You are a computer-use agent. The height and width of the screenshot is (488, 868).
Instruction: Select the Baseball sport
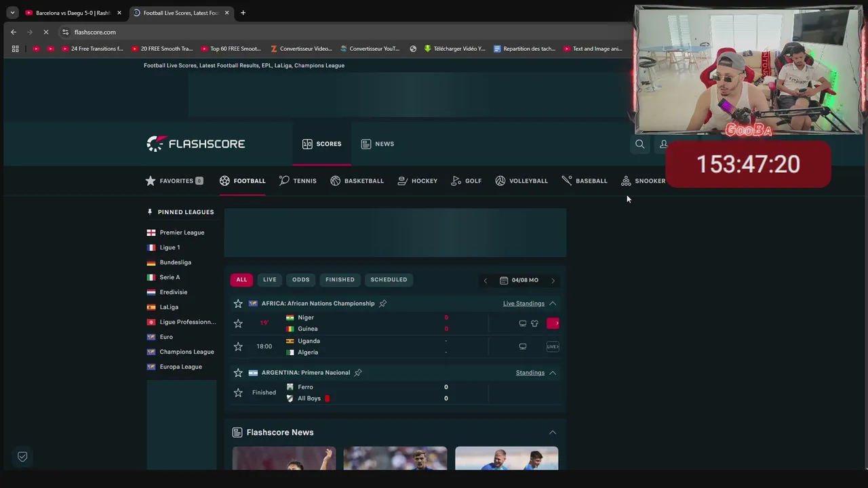[585, 181]
